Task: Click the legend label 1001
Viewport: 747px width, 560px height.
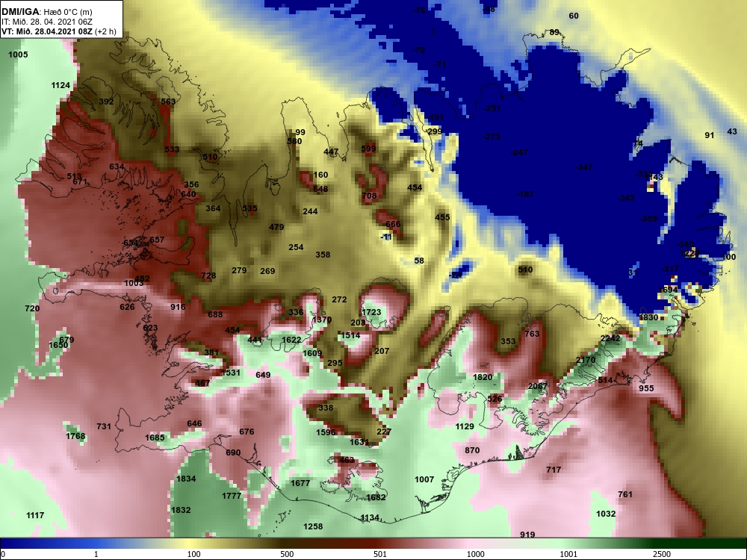Action: pyautogui.click(x=568, y=554)
